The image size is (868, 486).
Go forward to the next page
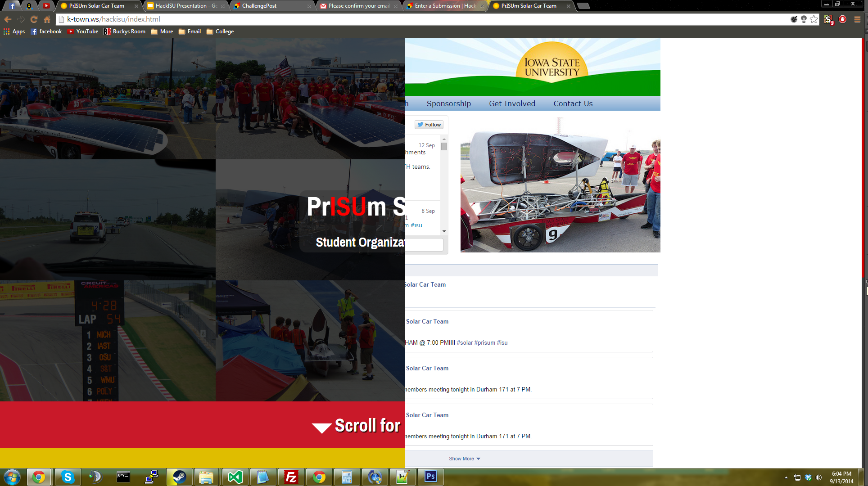point(21,19)
